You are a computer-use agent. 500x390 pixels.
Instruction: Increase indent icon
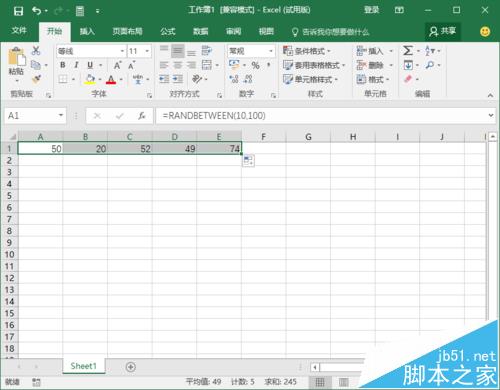(x=178, y=79)
